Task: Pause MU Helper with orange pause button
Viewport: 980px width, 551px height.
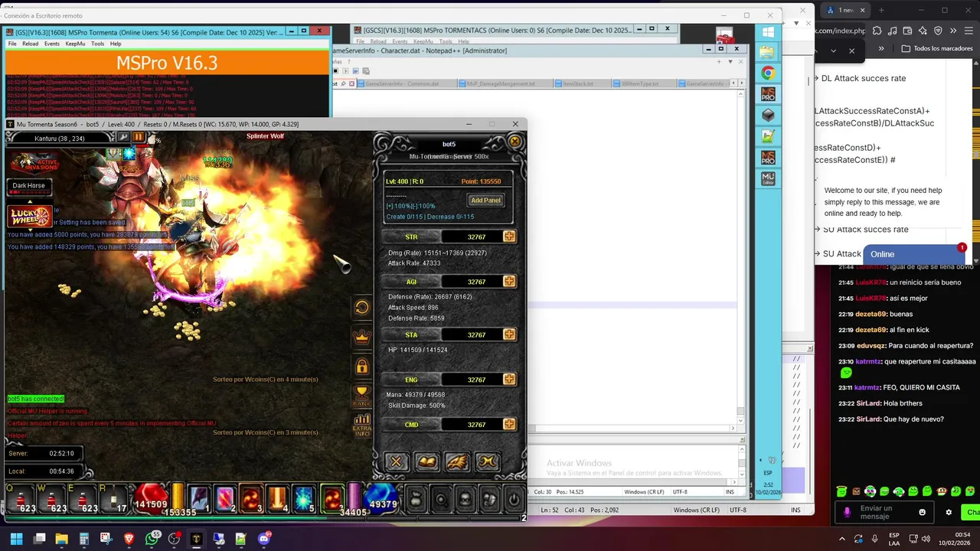Action: point(139,138)
